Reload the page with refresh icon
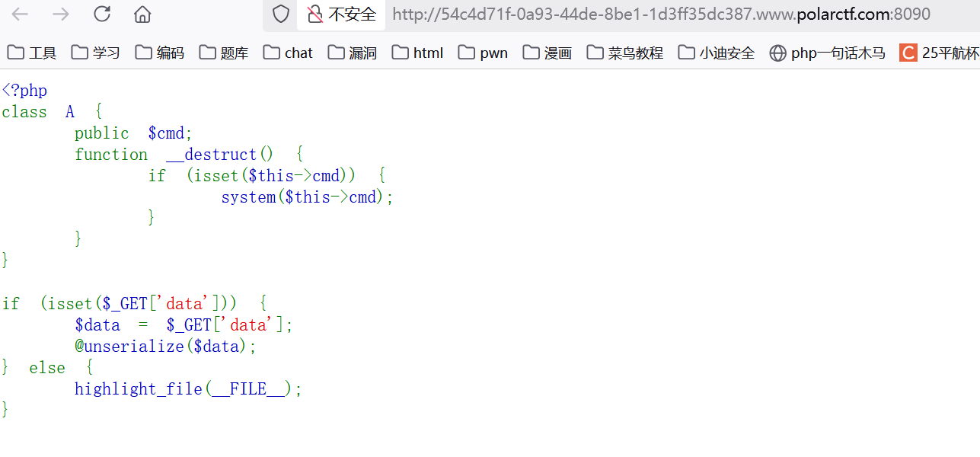 [x=102, y=14]
